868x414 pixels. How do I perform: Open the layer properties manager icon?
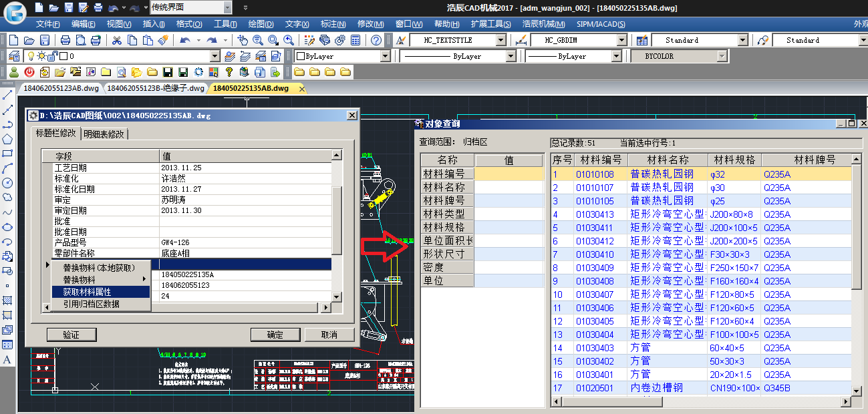tap(14, 56)
